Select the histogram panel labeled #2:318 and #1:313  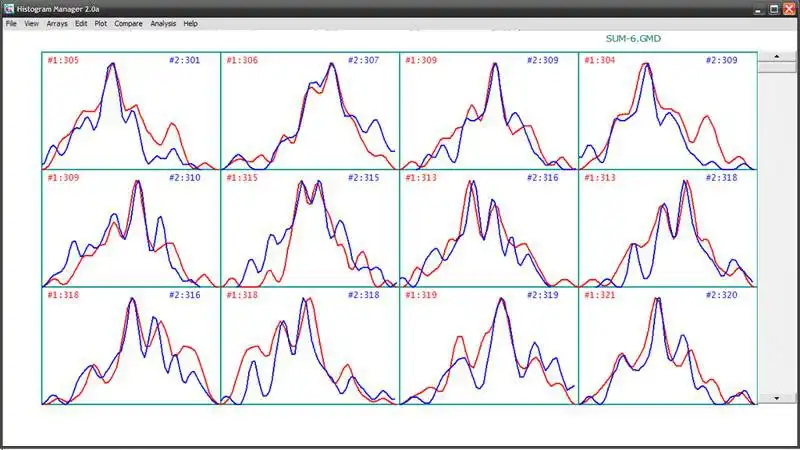click(x=668, y=228)
